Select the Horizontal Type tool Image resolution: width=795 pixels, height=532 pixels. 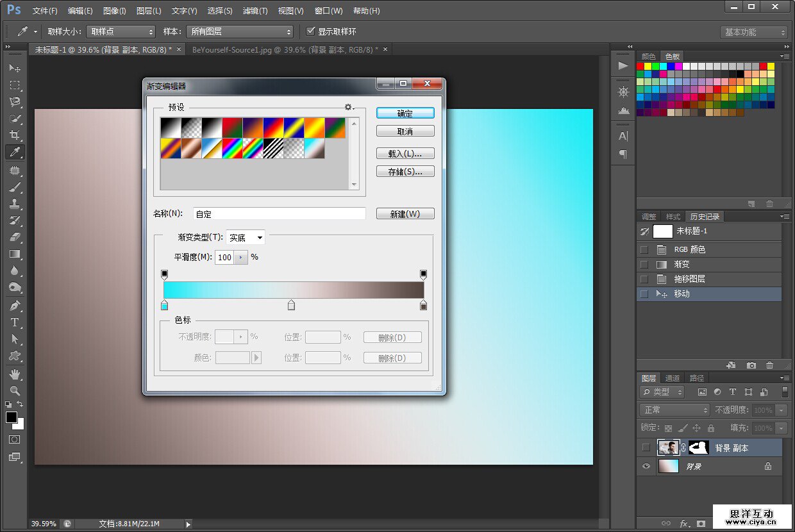(15, 322)
